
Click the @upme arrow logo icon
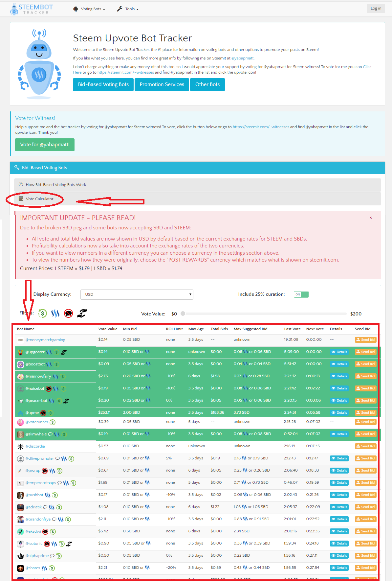click(x=20, y=413)
